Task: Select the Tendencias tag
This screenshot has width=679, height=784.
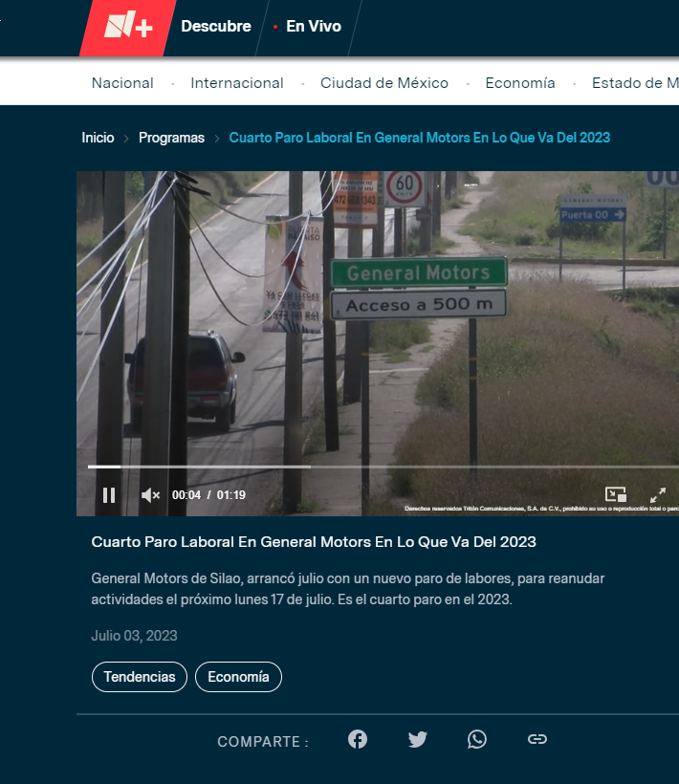Action: [x=140, y=677]
